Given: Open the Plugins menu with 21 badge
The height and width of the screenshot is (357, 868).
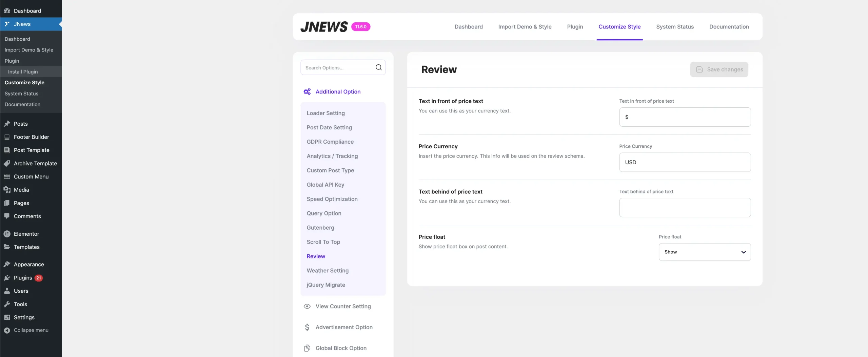Looking at the screenshot, I should click(23, 278).
